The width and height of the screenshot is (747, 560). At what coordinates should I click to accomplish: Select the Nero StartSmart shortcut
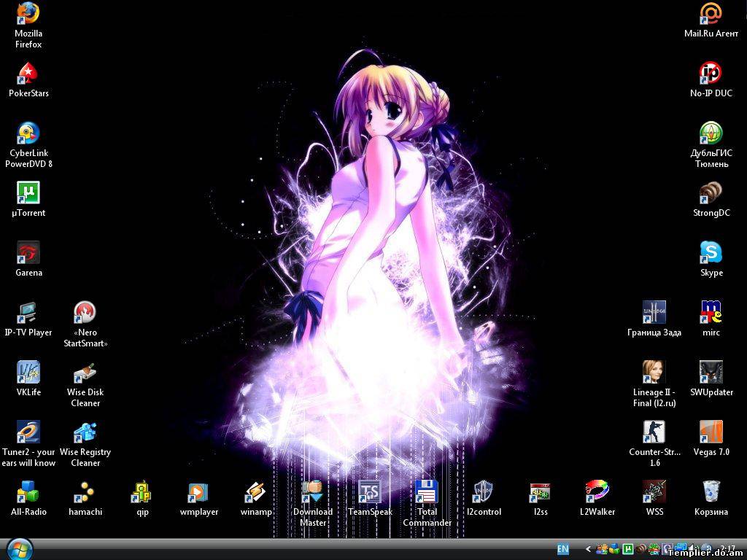85,312
